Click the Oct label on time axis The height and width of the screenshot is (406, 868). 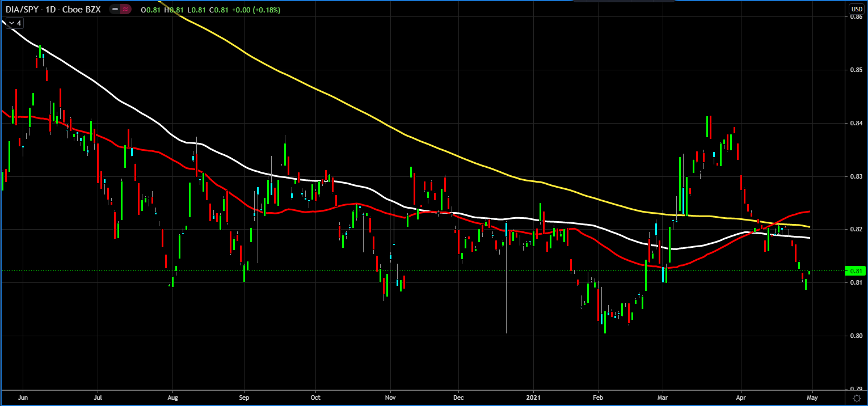pyautogui.click(x=316, y=399)
